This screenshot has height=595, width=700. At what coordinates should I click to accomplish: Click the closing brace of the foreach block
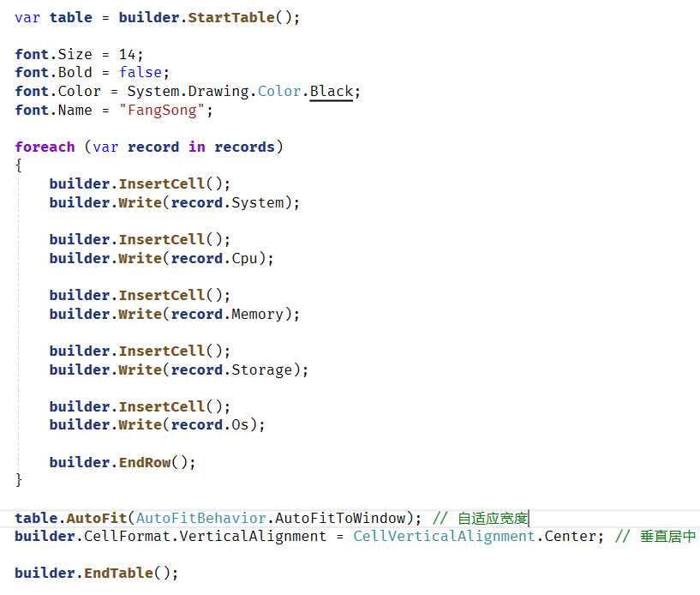[19, 480]
